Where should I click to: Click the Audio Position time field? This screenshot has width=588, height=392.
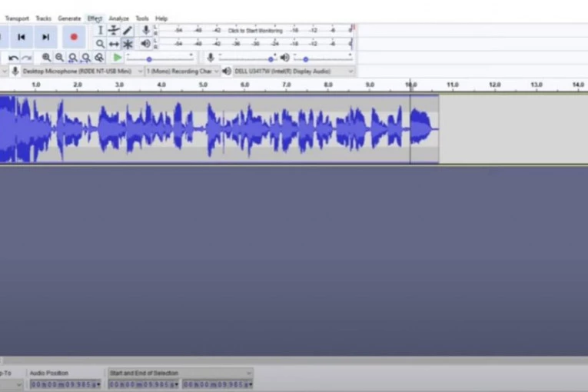point(65,384)
